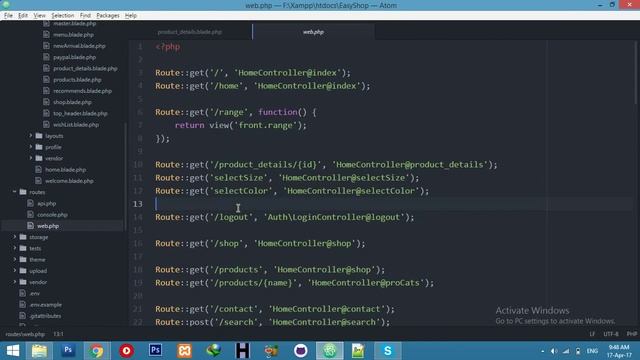Click the PHP grammar selector

(x=631, y=334)
